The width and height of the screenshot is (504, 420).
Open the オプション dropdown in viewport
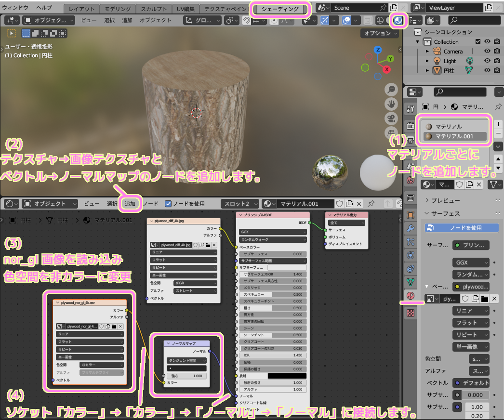tap(380, 33)
